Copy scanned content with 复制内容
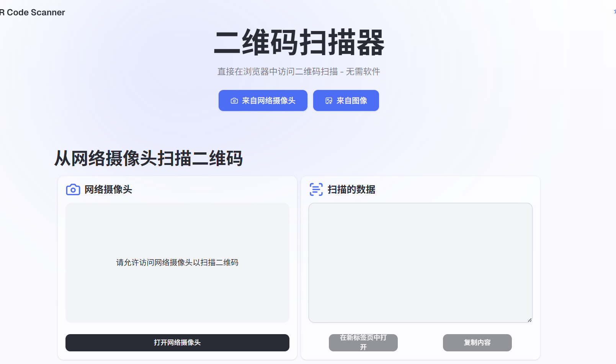The image size is (616, 364). coord(477,343)
